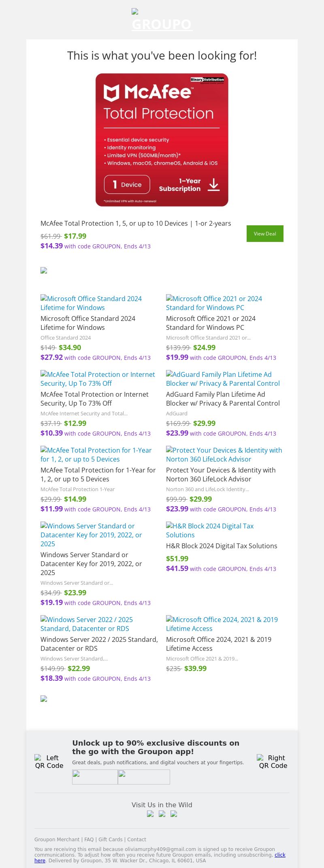Open the Contact footer link

[x=136, y=840]
